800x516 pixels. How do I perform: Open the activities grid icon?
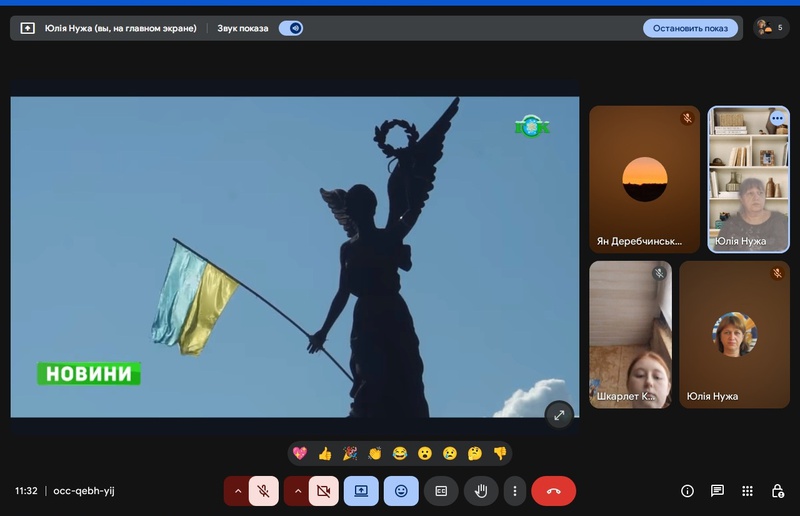tap(747, 491)
